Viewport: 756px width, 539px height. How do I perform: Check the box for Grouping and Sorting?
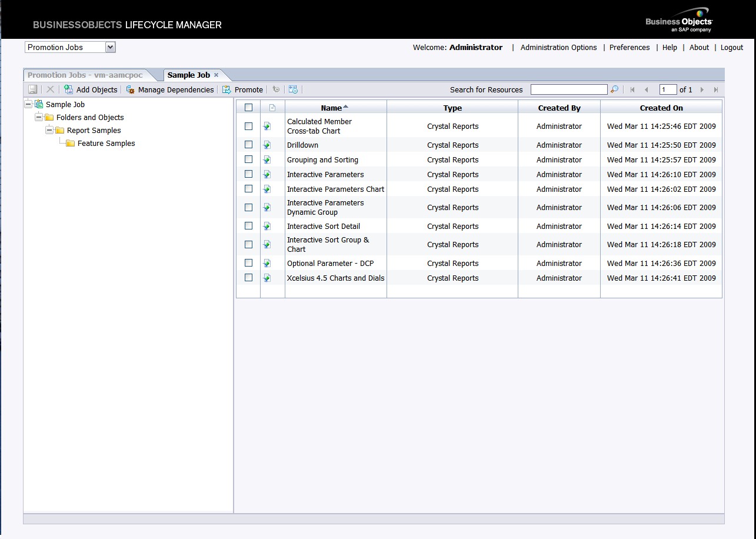[248, 159]
